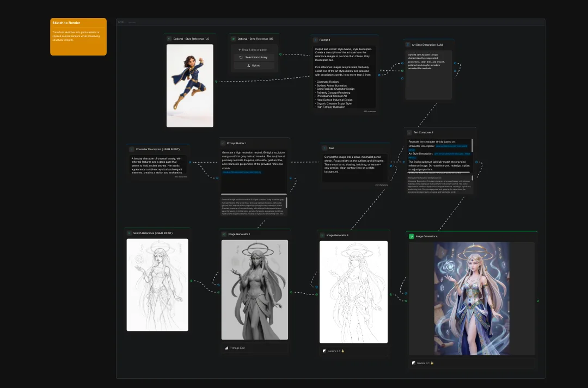Click output port of Character Description node

pos(190,162)
